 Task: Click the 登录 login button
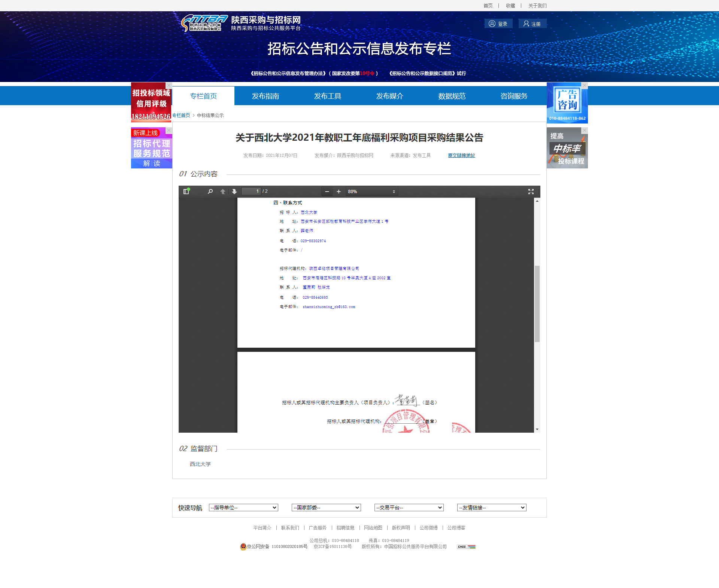point(498,24)
